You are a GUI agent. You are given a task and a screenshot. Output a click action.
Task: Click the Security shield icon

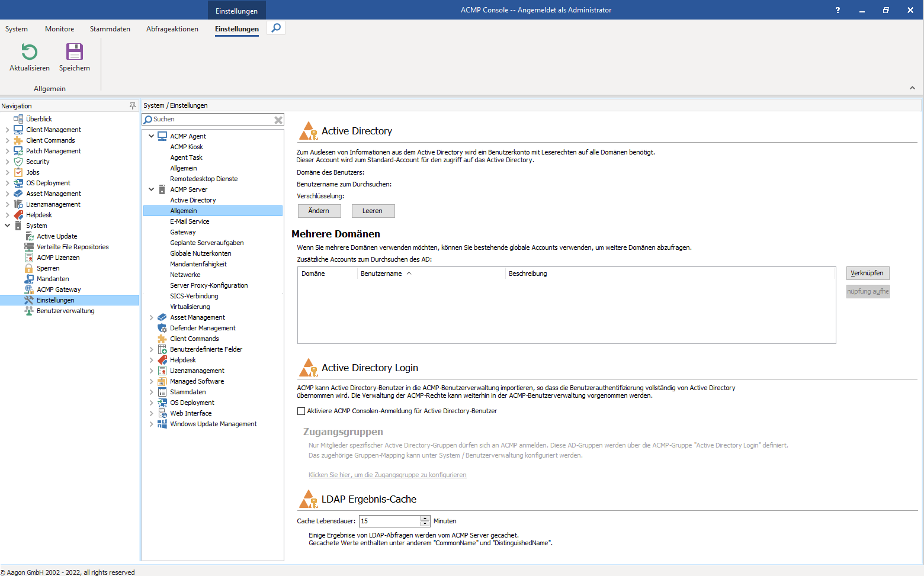(x=18, y=162)
